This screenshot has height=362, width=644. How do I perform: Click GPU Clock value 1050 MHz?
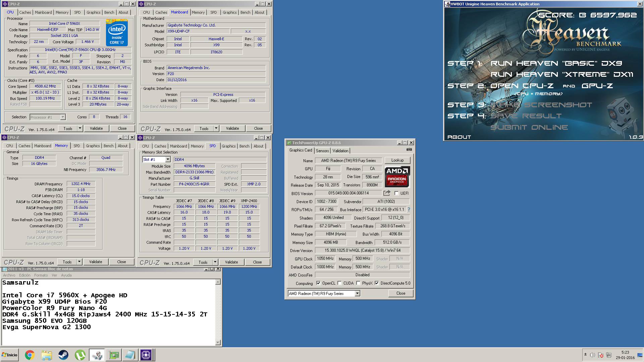click(x=325, y=259)
